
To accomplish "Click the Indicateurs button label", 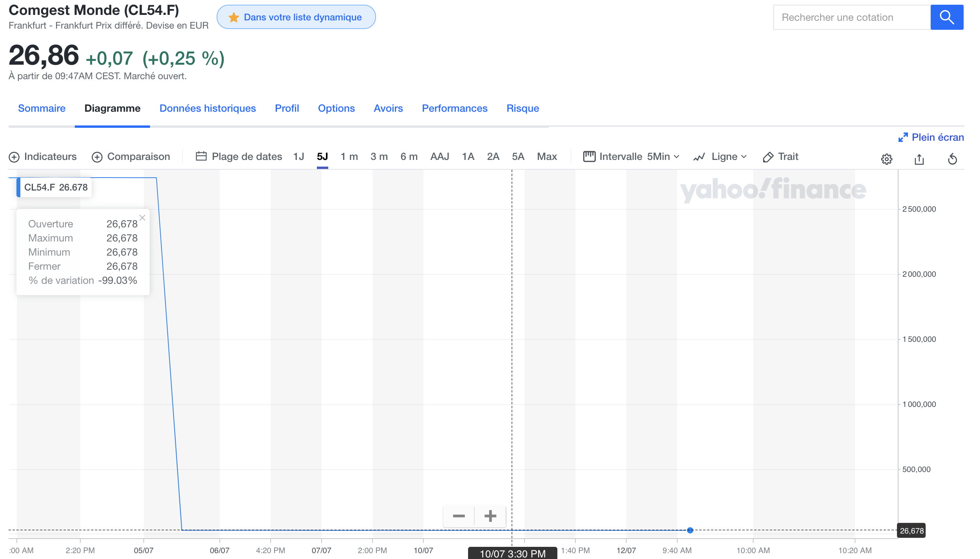I will [50, 156].
